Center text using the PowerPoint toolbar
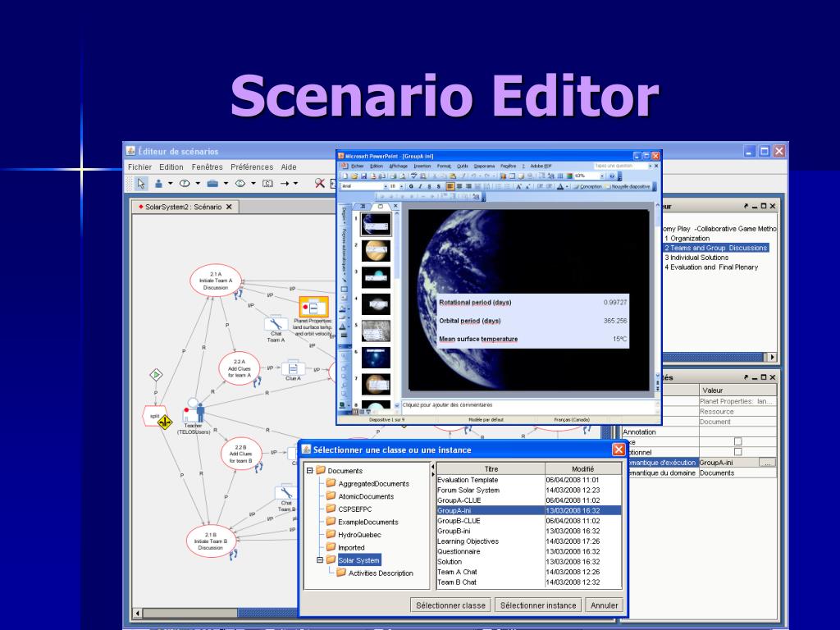 point(459,186)
